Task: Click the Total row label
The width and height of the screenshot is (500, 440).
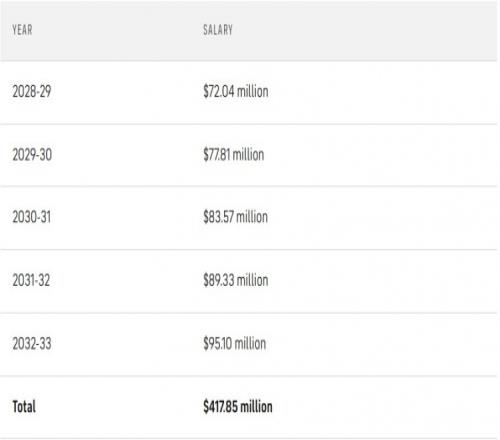Action: click(x=24, y=407)
